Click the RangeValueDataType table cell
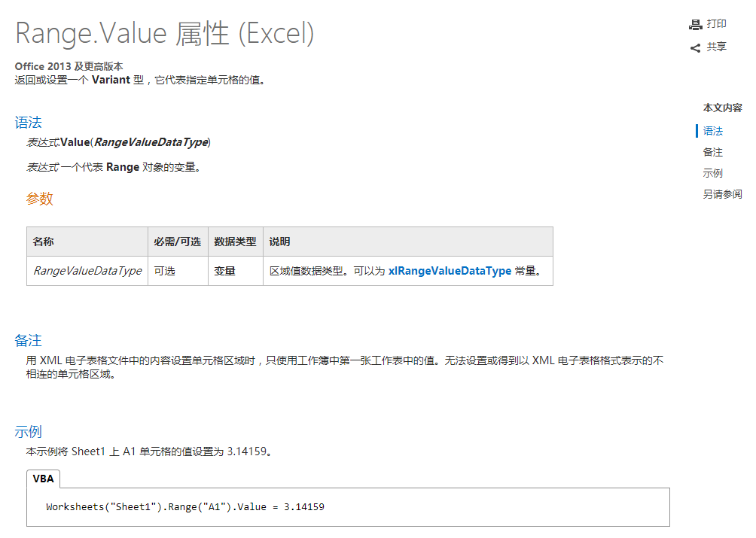The width and height of the screenshot is (756, 538). 87,271
